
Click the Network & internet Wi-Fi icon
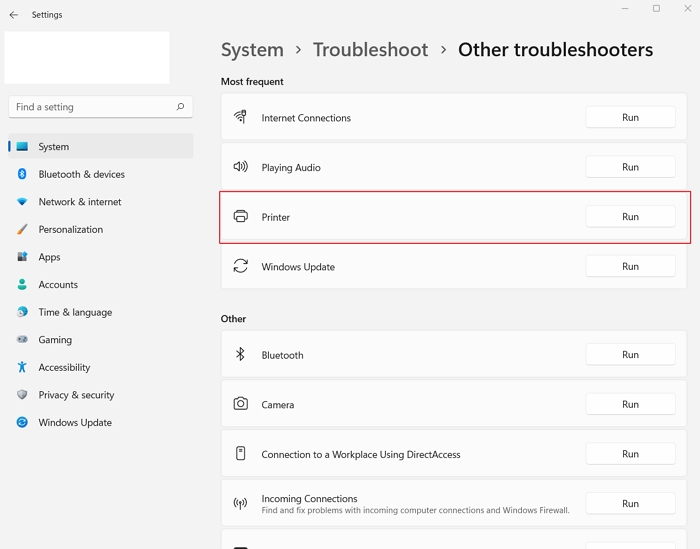pos(22,202)
